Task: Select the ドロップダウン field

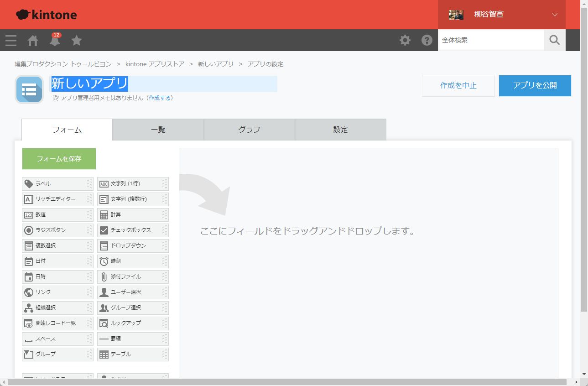Action: pos(133,246)
